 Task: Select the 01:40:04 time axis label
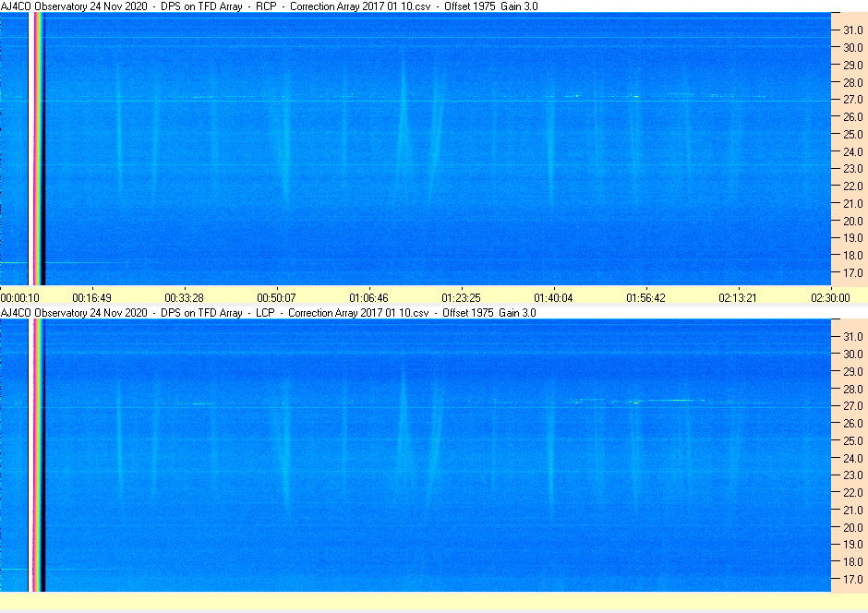(553, 297)
